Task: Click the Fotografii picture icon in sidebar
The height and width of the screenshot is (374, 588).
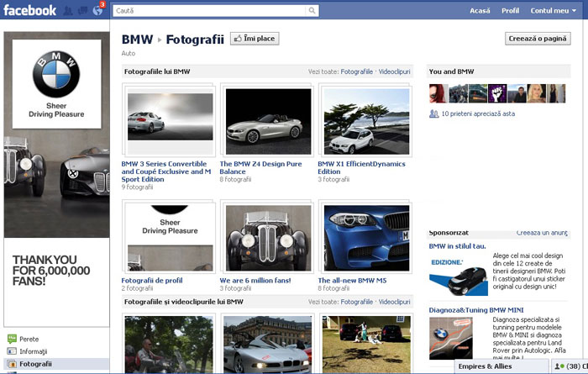Action: [12, 364]
